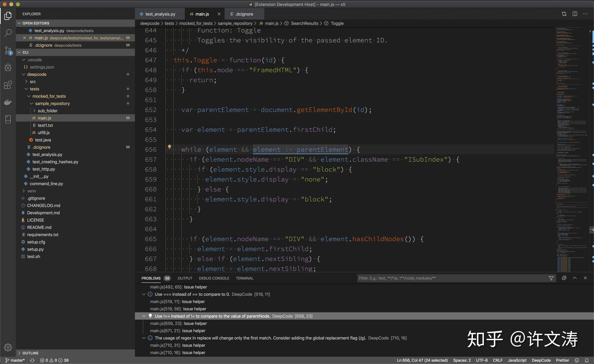The image size is (594, 364).
Task: Collapse the tests folder
Action: click(26, 89)
